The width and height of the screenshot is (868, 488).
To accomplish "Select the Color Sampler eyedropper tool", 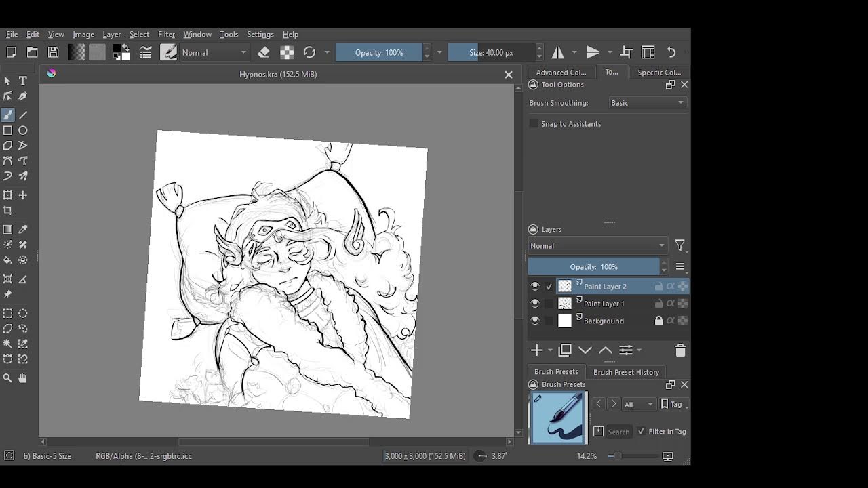I will click(23, 230).
